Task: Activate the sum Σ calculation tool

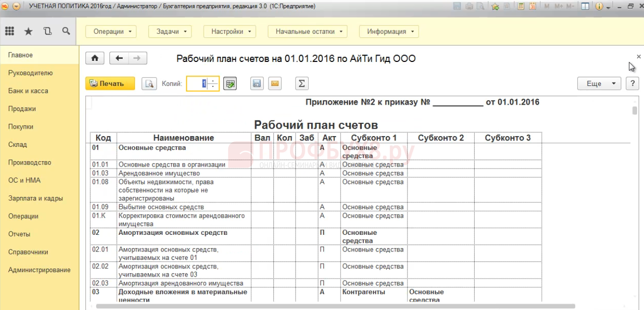Action: [301, 83]
